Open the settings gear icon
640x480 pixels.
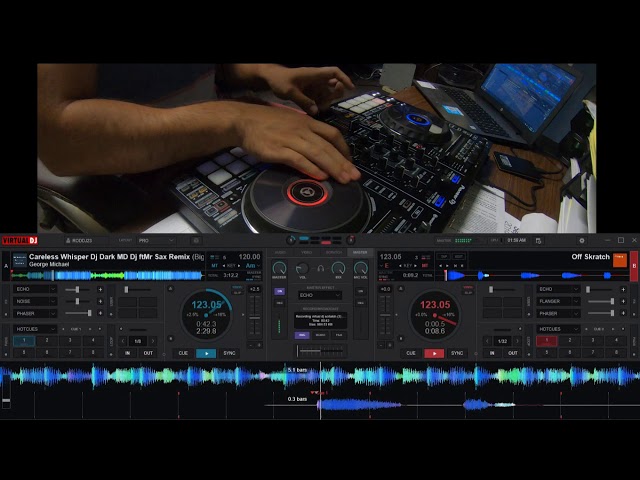[x=582, y=240]
